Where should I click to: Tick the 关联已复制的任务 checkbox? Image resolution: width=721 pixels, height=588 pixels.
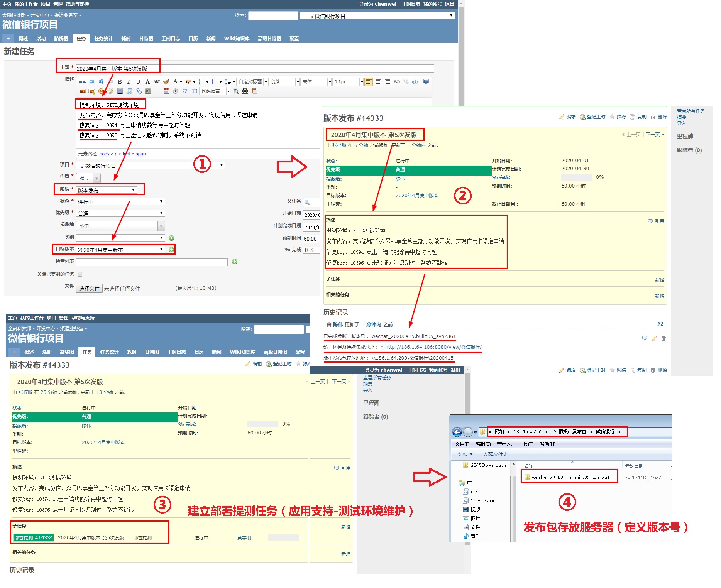[x=80, y=274]
